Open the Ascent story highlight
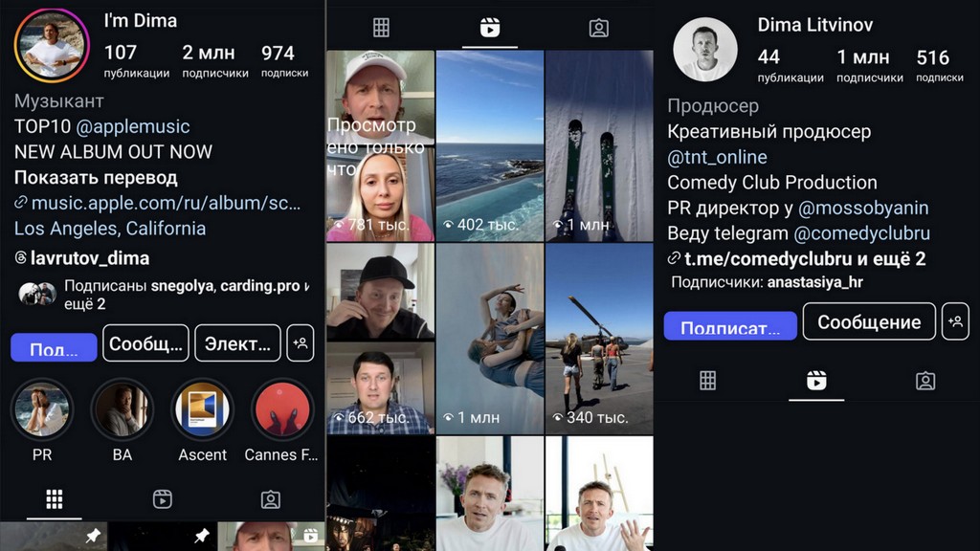 pos(202,409)
